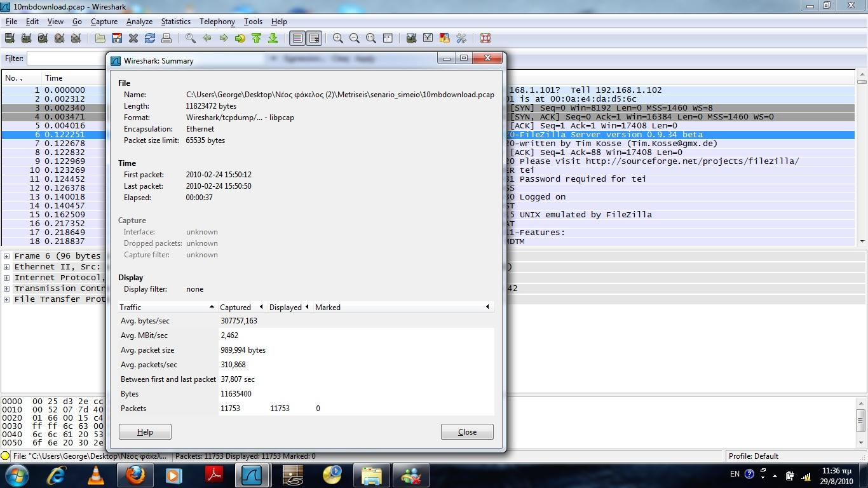The height and width of the screenshot is (488, 868).
Task: Open the coloring rules toolbar icon
Action: click(x=445, y=38)
